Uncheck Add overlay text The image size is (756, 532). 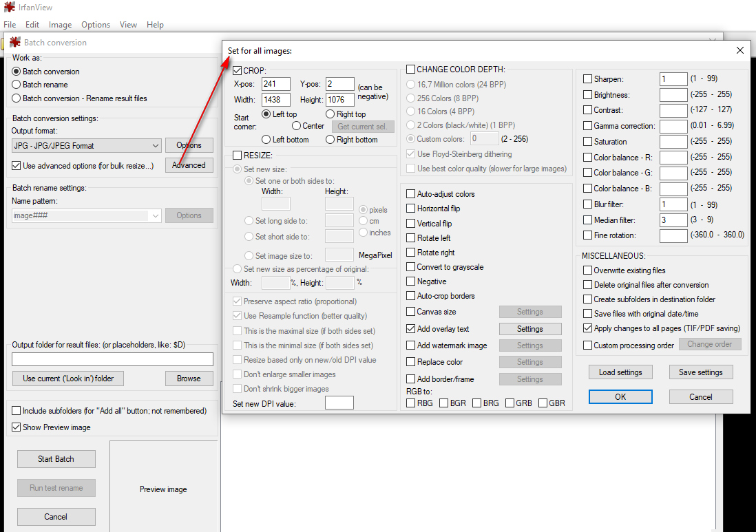pos(411,329)
